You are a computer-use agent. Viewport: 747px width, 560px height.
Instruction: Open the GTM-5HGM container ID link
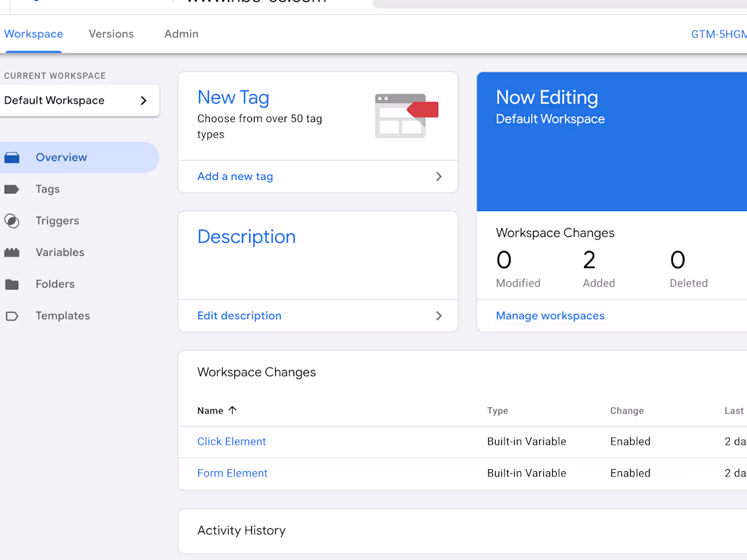point(718,33)
